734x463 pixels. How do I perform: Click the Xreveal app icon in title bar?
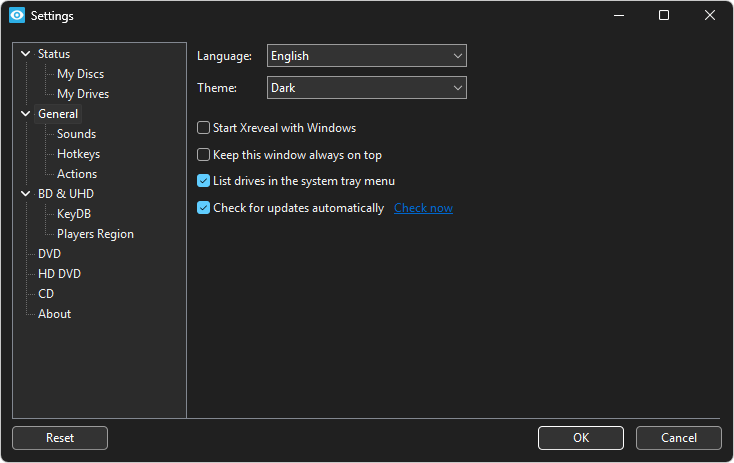[16, 16]
